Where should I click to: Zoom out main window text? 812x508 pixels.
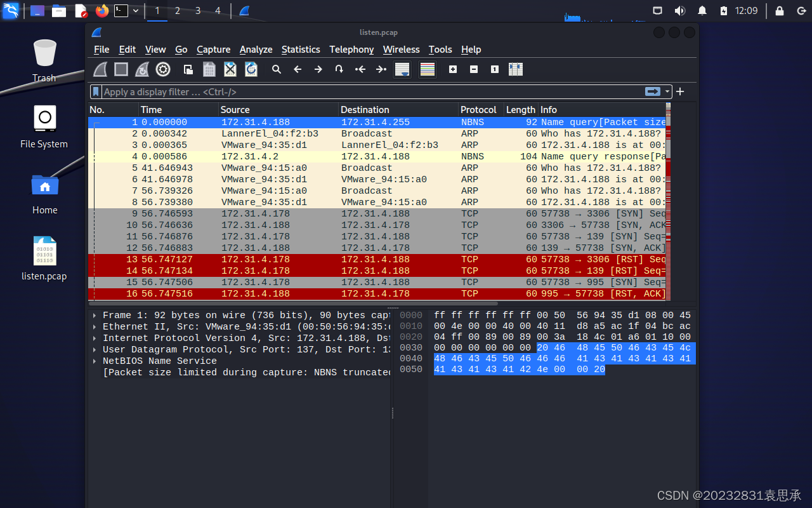pos(474,69)
